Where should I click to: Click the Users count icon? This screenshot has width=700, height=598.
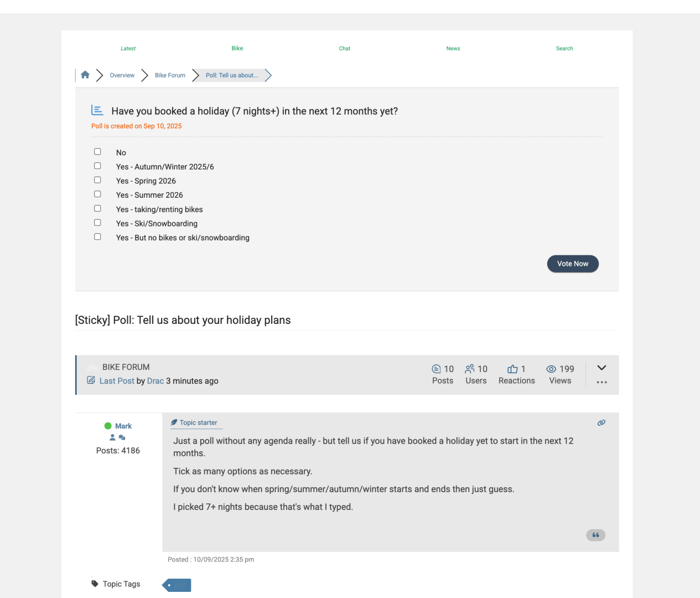coord(470,369)
